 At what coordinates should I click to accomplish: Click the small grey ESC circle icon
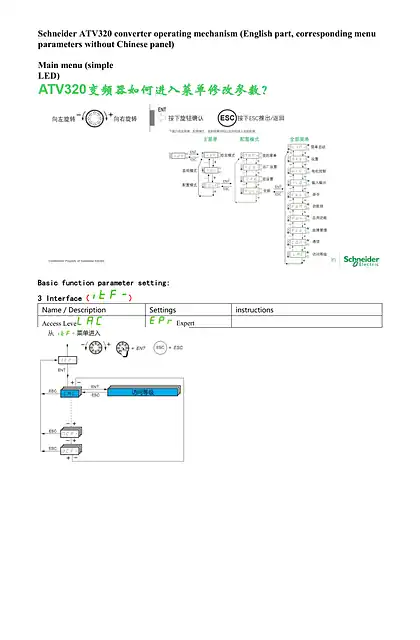[160, 348]
